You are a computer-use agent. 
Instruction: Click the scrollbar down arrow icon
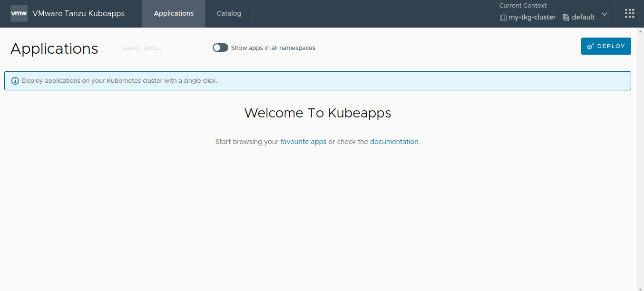pyautogui.click(x=641, y=287)
